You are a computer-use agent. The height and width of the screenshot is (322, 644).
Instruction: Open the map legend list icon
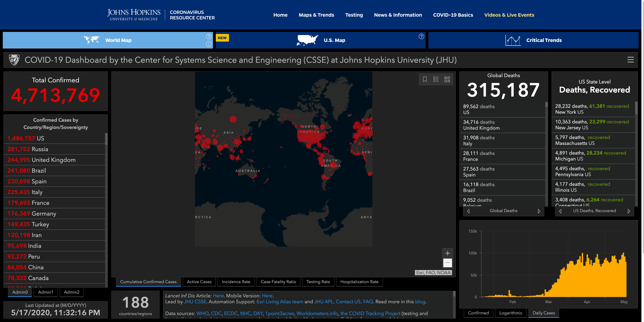click(x=436, y=79)
